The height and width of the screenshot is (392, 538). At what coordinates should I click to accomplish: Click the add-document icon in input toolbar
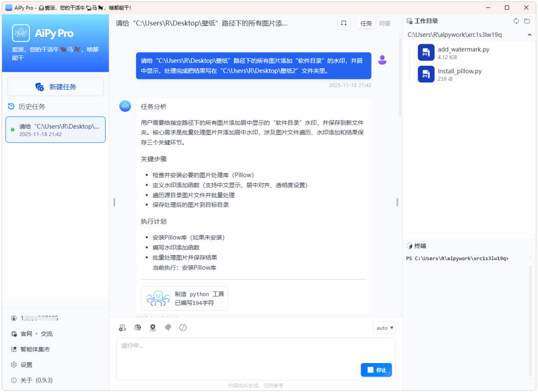tap(123, 328)
